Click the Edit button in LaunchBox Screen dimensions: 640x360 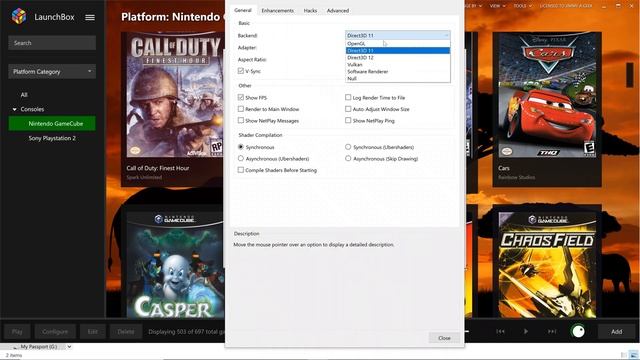pyautogui.click(x=93, y=332)
